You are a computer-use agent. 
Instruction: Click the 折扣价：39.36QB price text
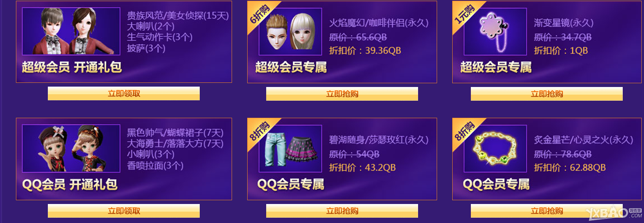365,51
